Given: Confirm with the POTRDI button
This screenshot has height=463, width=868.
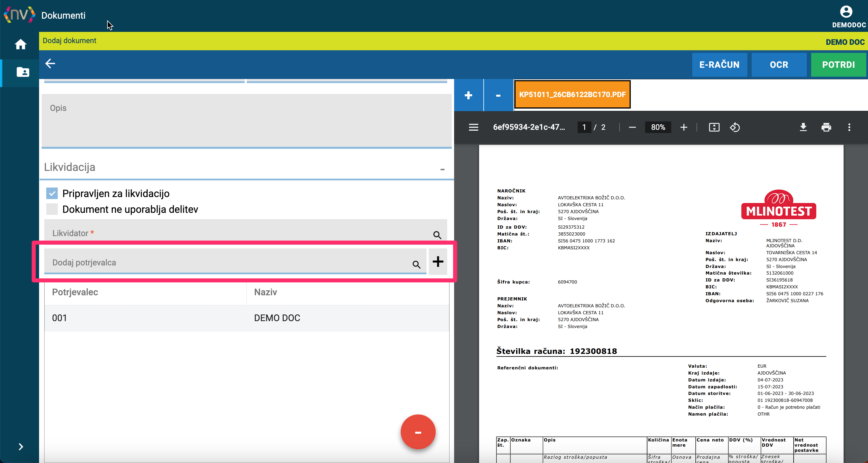Looking at the screenshot, I should (838, 65).
